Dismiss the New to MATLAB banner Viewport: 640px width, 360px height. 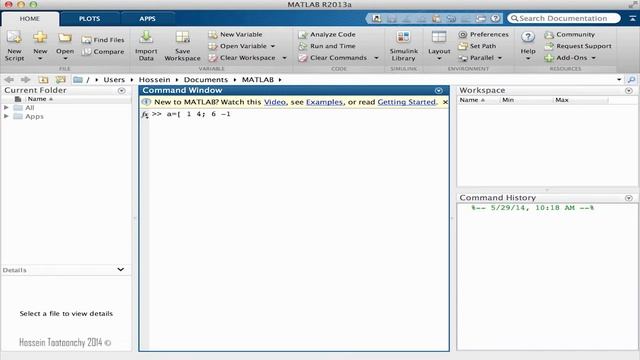[445, 102]
